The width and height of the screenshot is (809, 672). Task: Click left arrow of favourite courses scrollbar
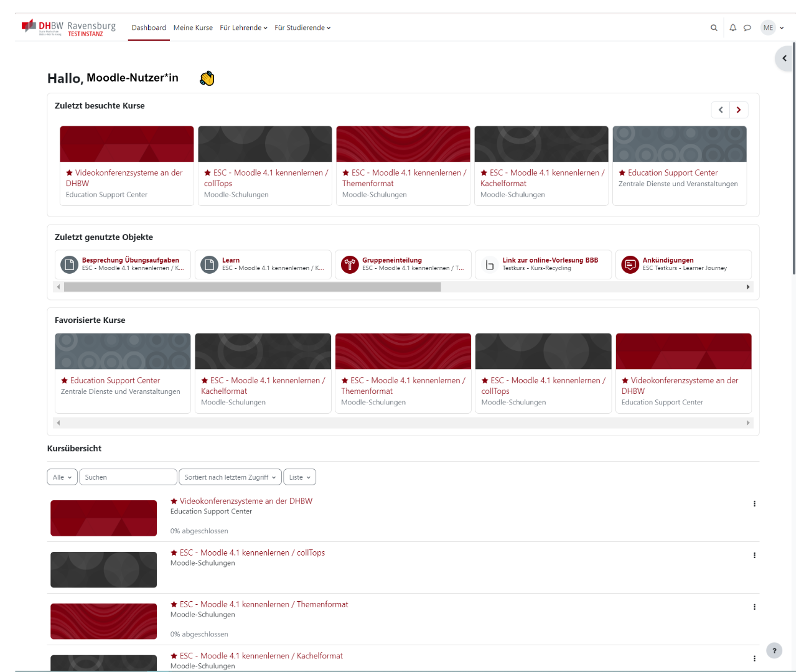tap(58, 423)
